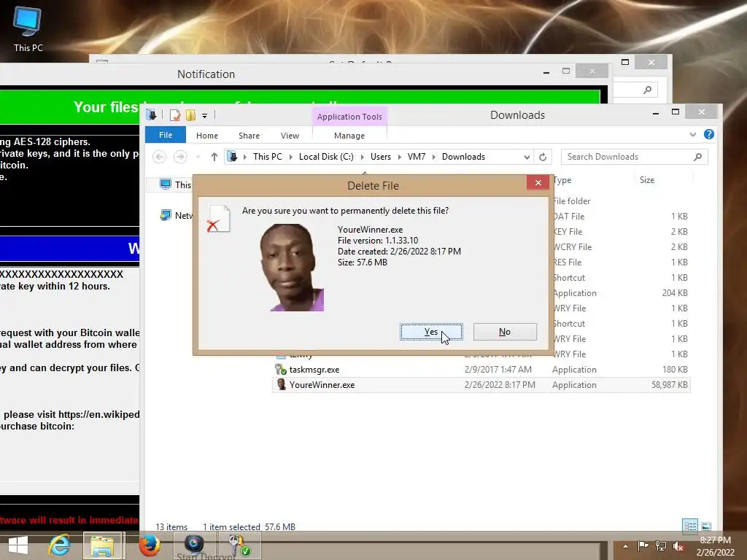The width and height of the screenshot is (747, 560).
Task: Click the search icon in rear window
Action: click(x=647, y=90)
